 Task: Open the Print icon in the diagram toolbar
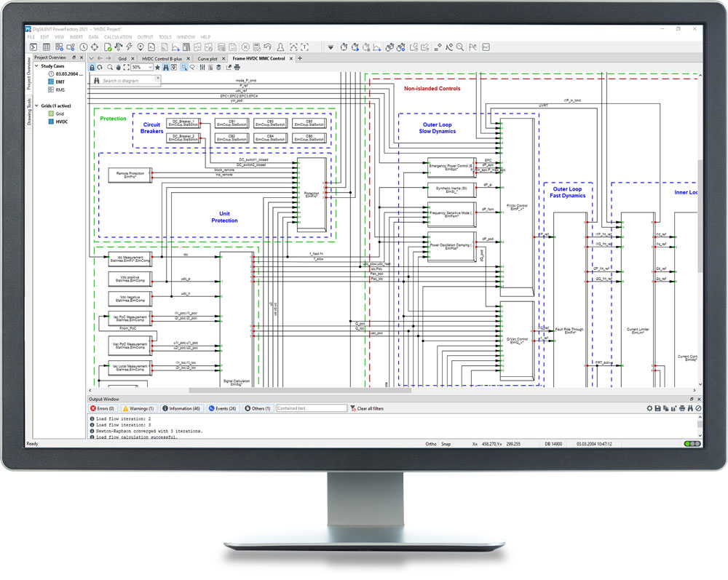237,67
